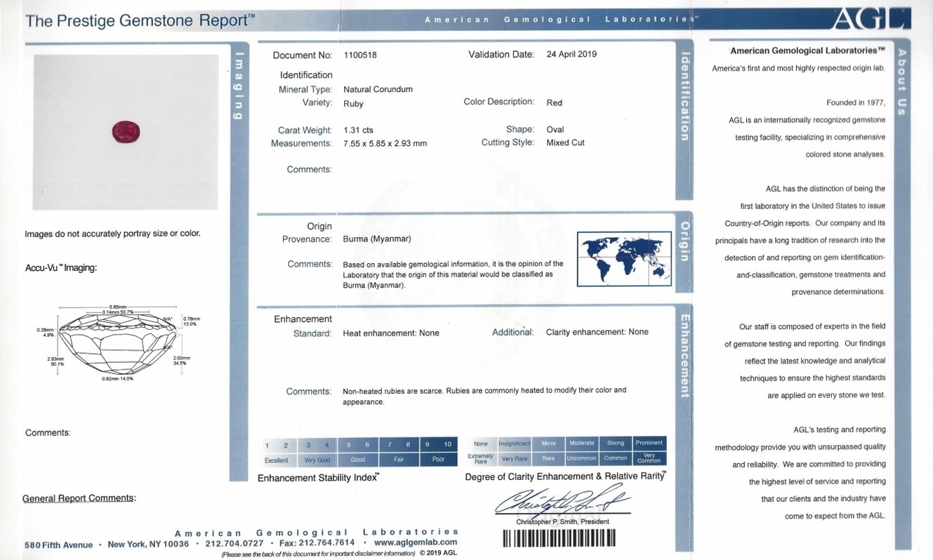
Task: Select the Excellent stability index cell
Action: [x=277, y=460]
